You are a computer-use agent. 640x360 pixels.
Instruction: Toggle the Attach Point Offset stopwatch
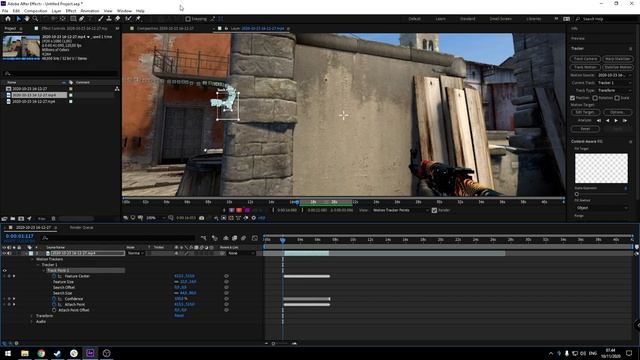pyautogui.click(x=54, y=310)
